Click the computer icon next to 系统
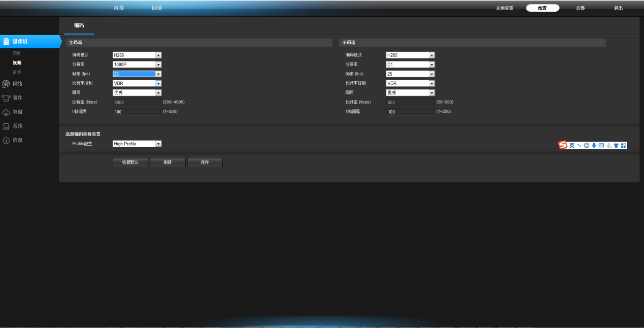 pos(6,126)
